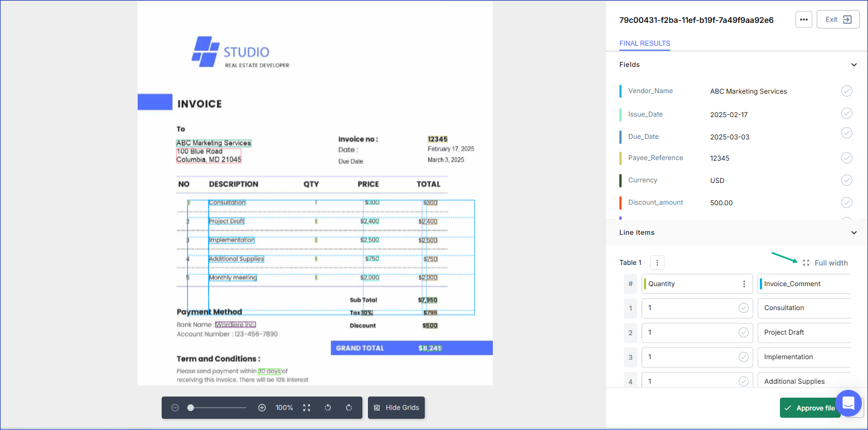Click the zoom out minus icon
Viewport: 868px width, 430px height.
(175, 408)
